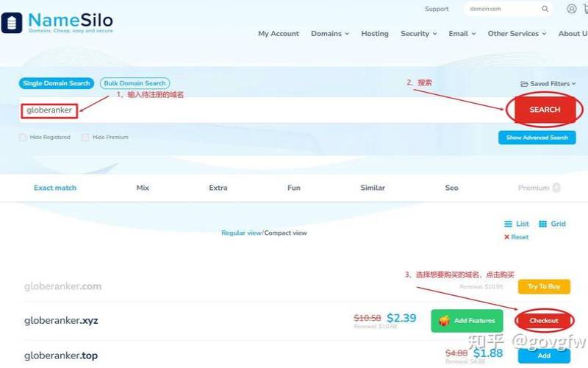Expand the Security menu dropdown

[x=418, y=34]
